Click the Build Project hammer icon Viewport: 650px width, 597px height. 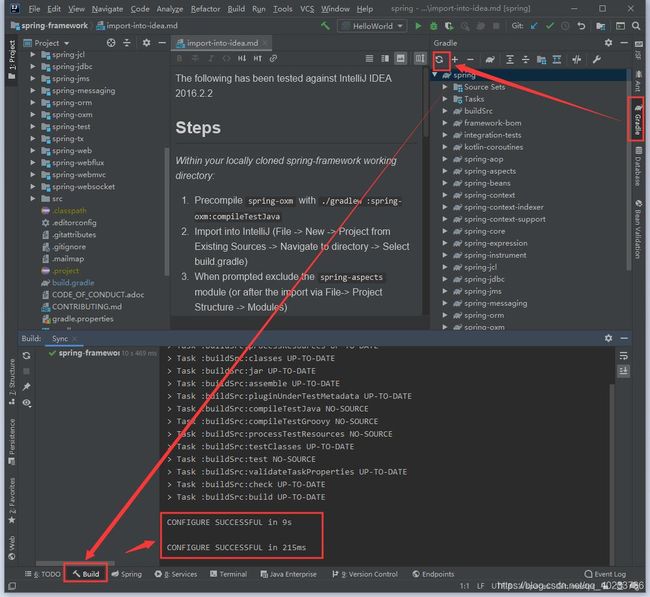(x=325, y=26)
